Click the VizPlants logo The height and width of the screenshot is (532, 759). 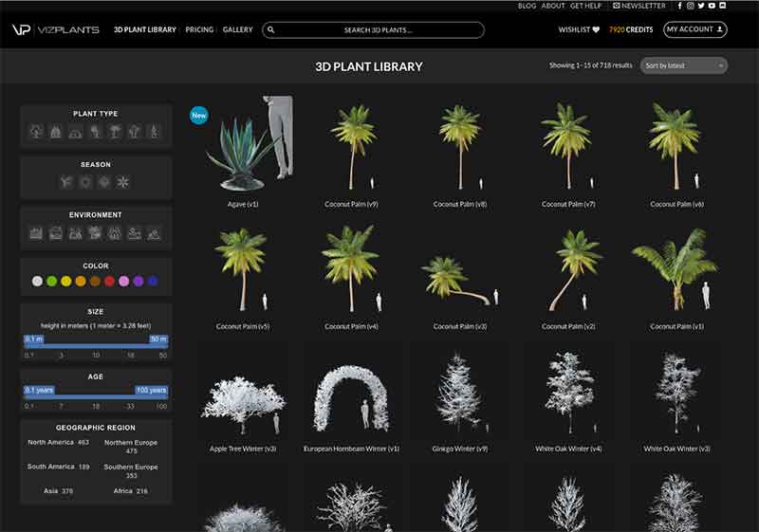pos(55,30)
